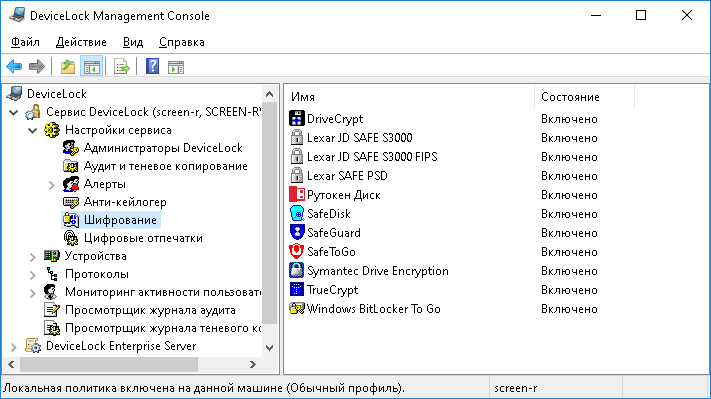Screen dimensions: 711x399
Task: Click the tree pane's horizontal scrollbar right arrow
Action: (253, 365)
